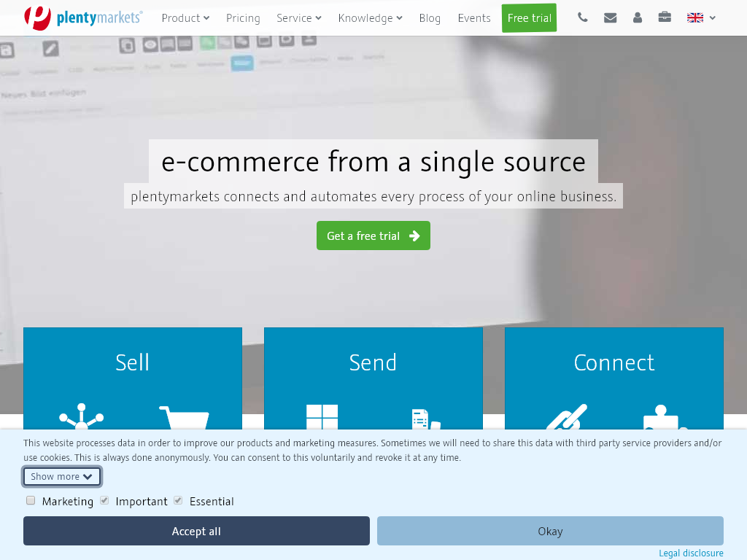
Task: Enable the Marketing cookies checkbox
Action: [x=30, y=500]
